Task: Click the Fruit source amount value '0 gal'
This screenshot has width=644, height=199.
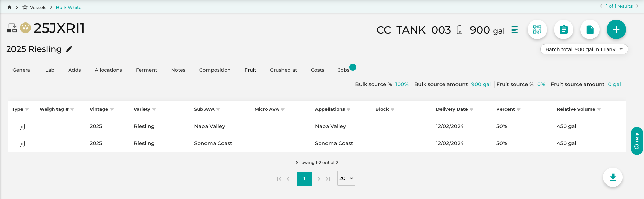Action: click(x=615, y=84)
